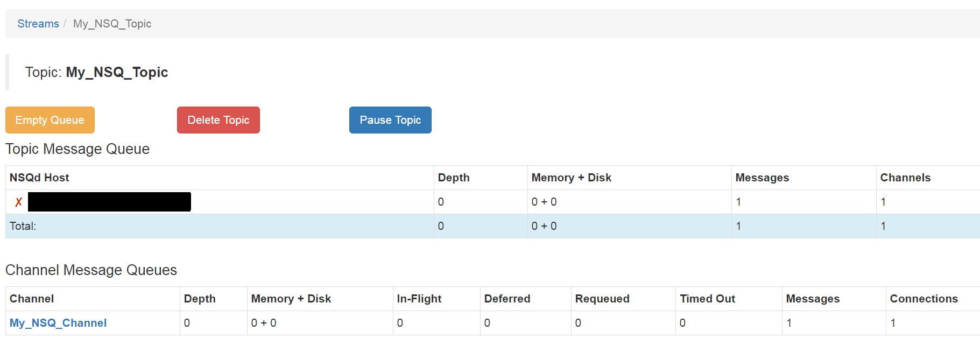Open the My_NSQ_Channel channel link
The image size is (980, 359).
click(x=58, y=323)
